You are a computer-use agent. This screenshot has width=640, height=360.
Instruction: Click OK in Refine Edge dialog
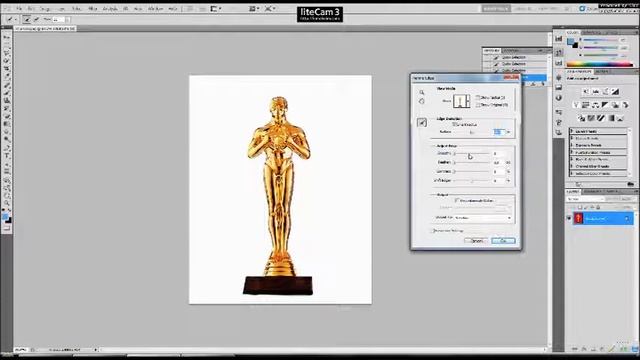(x=503, y=241)
